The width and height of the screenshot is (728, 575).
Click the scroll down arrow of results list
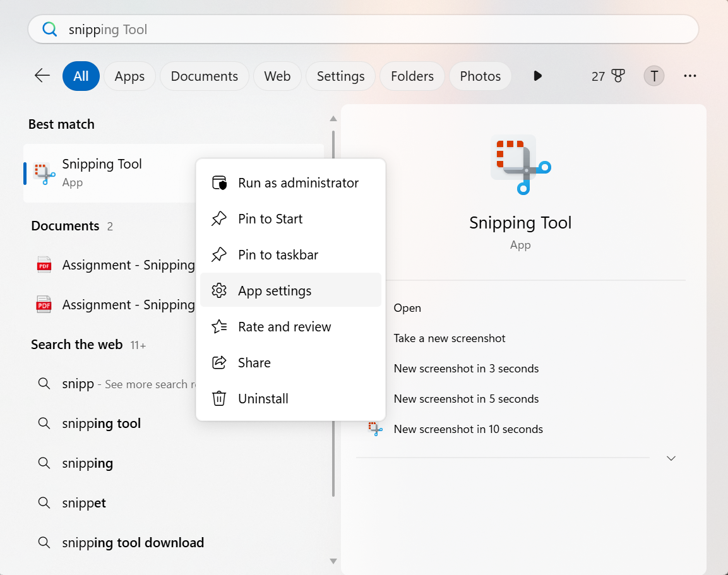[333, 561]
